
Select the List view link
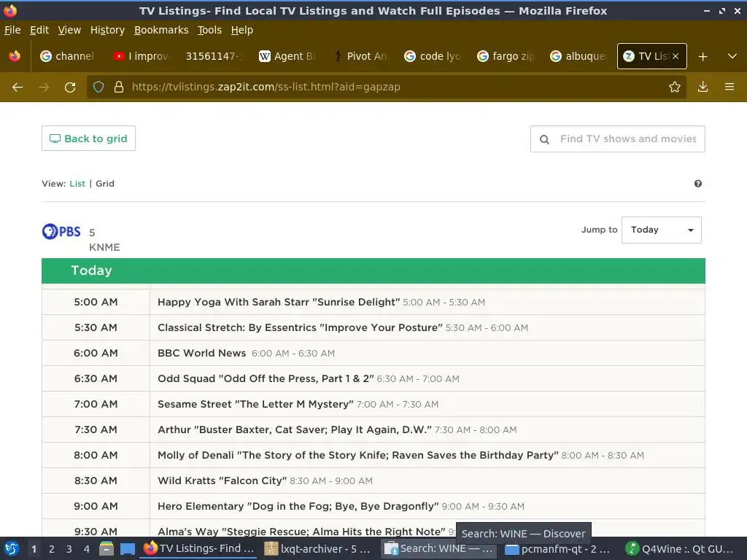click(x=77, y=184)
